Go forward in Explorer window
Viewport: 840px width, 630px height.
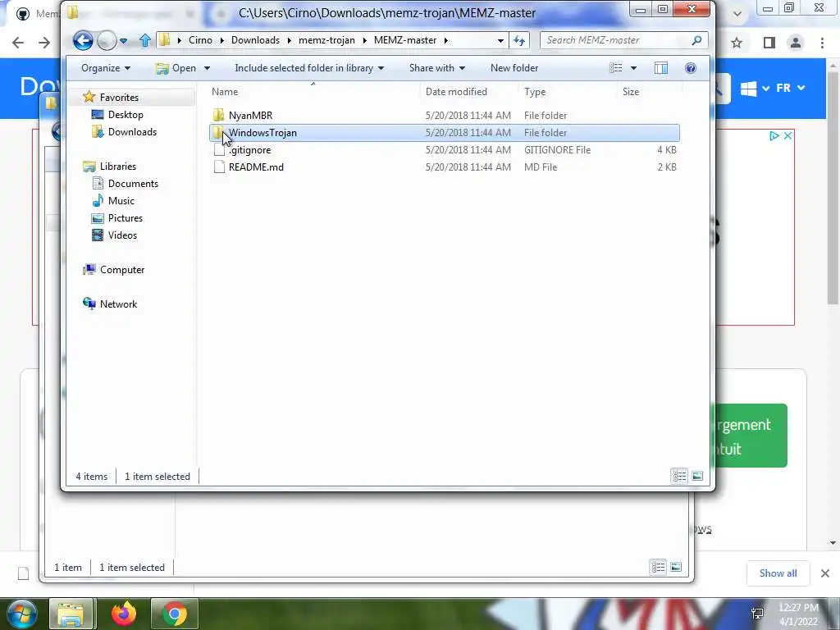107,40
